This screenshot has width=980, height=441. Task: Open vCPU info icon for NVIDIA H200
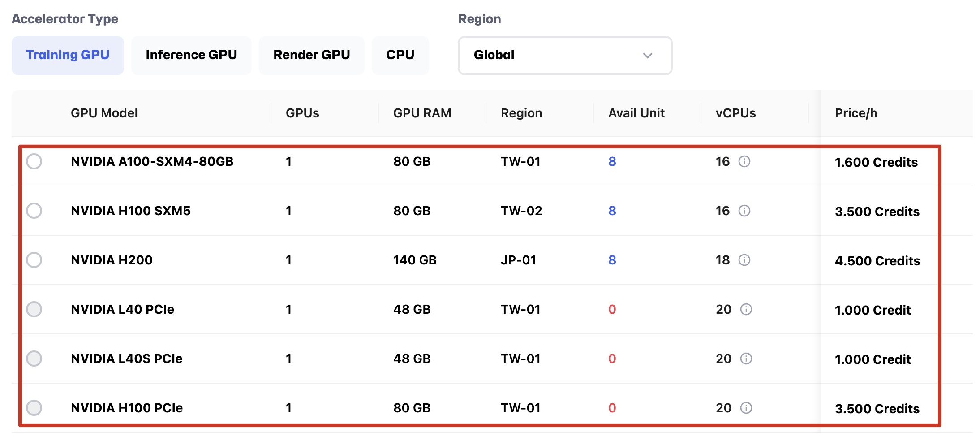[x=744, y=260]
